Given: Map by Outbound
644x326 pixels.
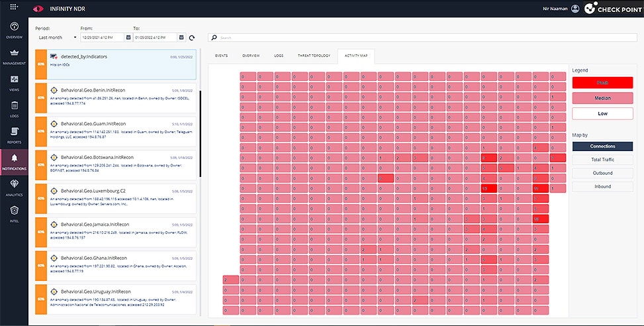Looking at the screenshot, I should 602,173.
